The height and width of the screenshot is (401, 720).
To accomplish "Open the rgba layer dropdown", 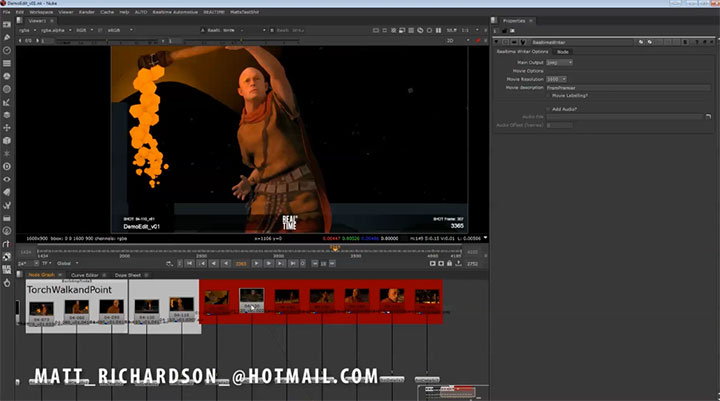I will tap(27, 30).
